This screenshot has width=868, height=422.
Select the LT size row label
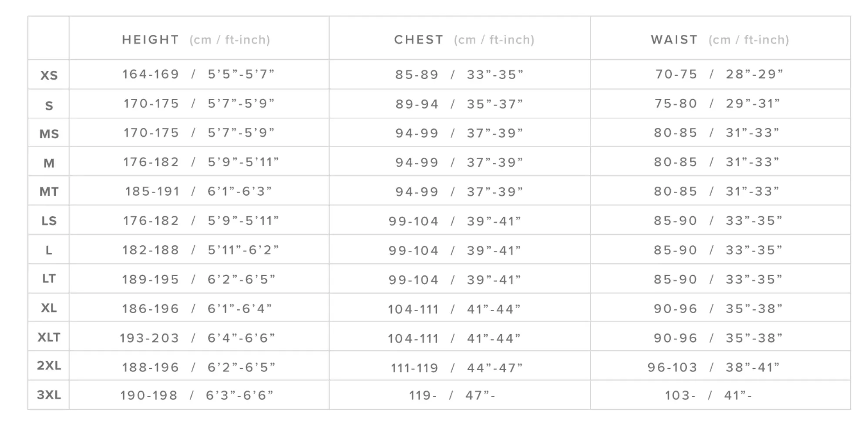[x=49, y=278]
